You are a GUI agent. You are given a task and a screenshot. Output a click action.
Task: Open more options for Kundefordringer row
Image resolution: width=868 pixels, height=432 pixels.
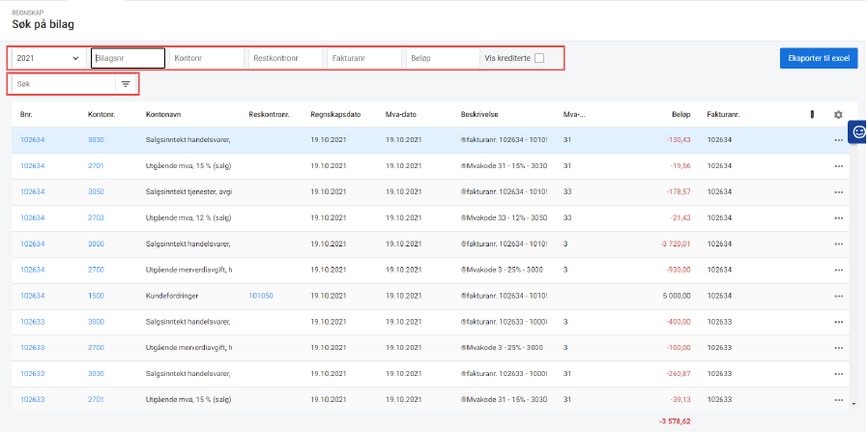tap(838, 297)
